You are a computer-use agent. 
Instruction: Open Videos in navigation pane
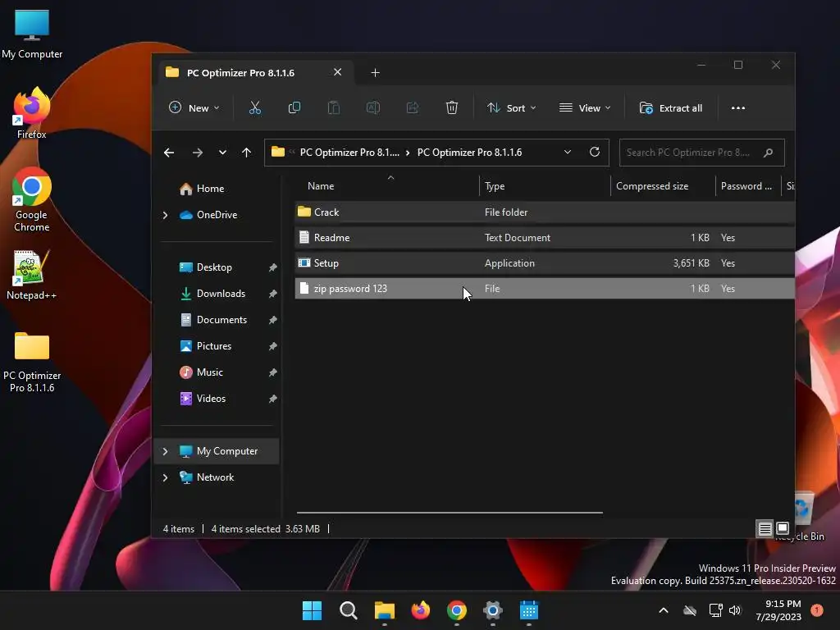pyautogui.click(x=211, y=399)
